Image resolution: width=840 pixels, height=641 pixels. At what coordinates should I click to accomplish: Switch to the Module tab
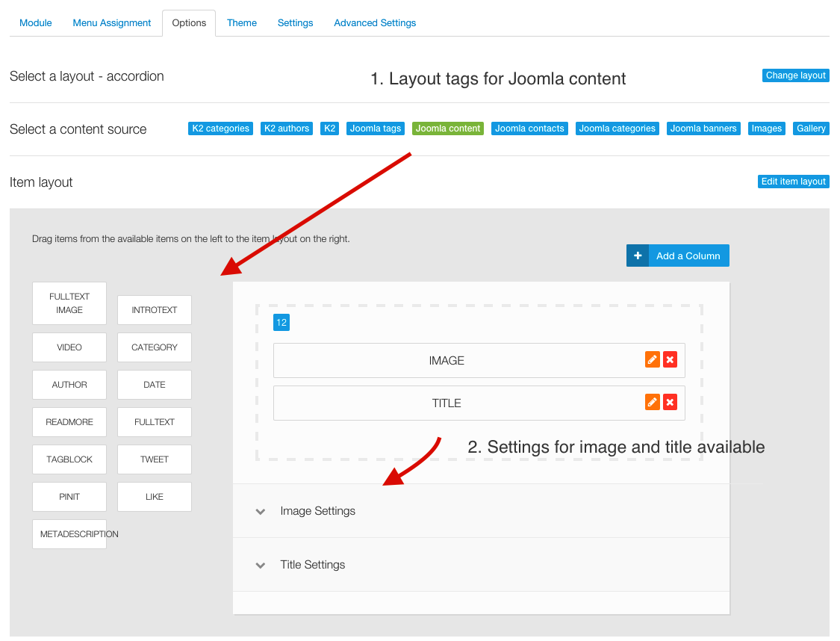tap(35, 23)
